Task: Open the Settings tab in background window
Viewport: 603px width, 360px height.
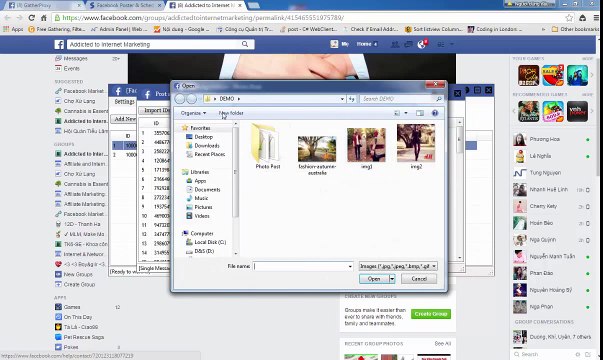Action: tap(124, 102)
